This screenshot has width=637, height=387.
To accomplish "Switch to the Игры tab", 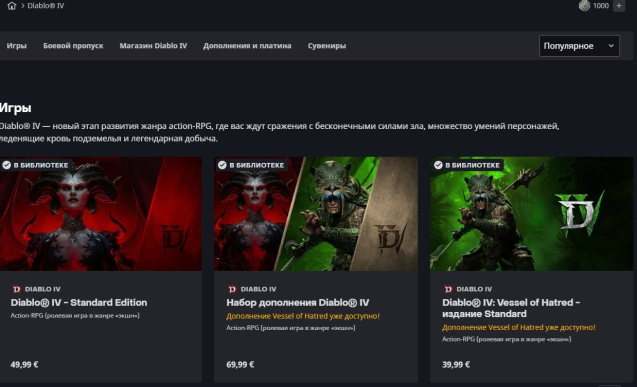I will (17, 46).
